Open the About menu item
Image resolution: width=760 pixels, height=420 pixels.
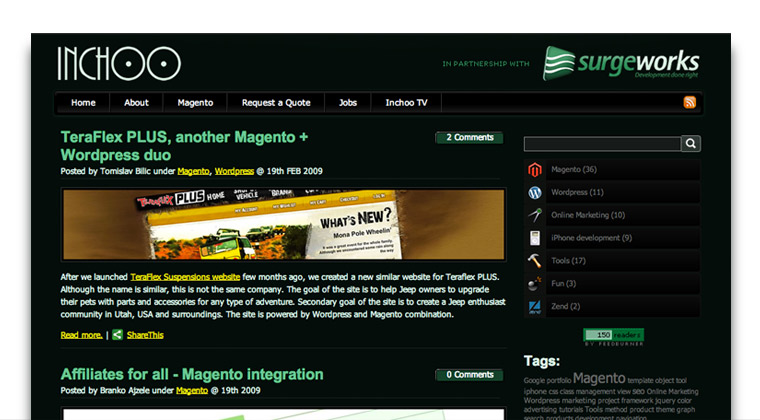tap(136, 103)
